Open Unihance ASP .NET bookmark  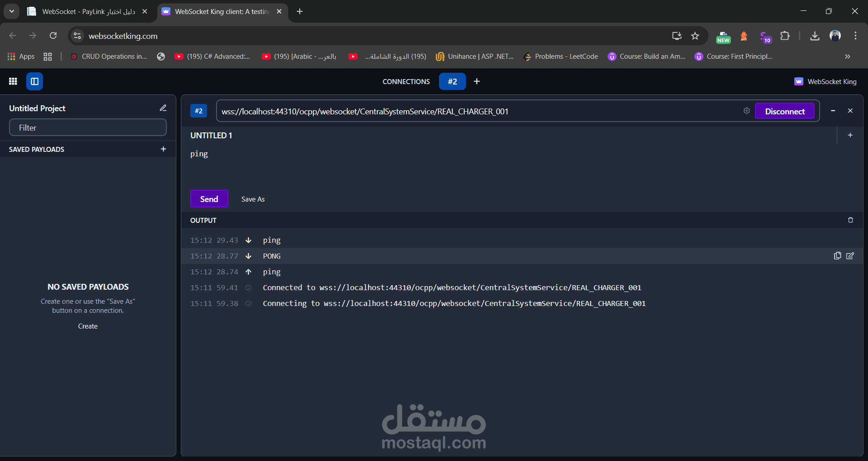475,56
